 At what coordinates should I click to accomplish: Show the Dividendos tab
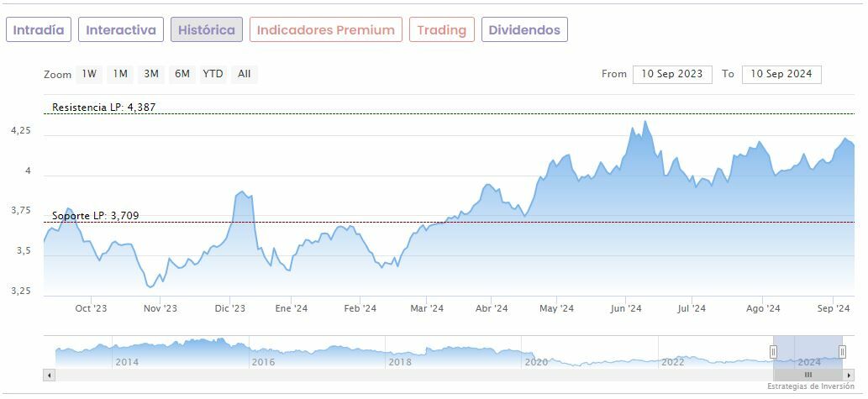coord(524,30)
